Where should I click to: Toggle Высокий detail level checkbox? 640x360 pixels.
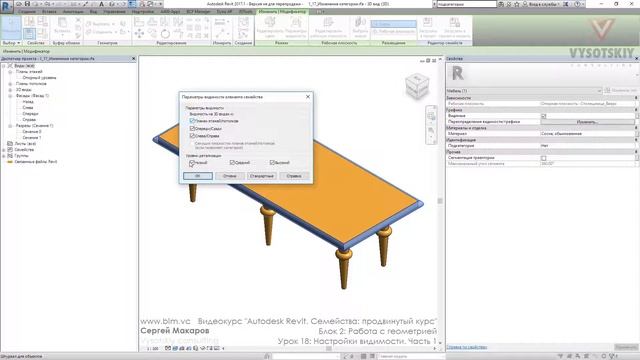tap(272, 162)
